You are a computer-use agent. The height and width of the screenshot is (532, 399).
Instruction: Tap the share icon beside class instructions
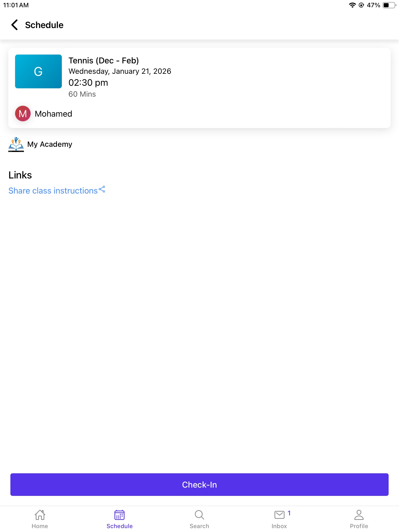102,189
